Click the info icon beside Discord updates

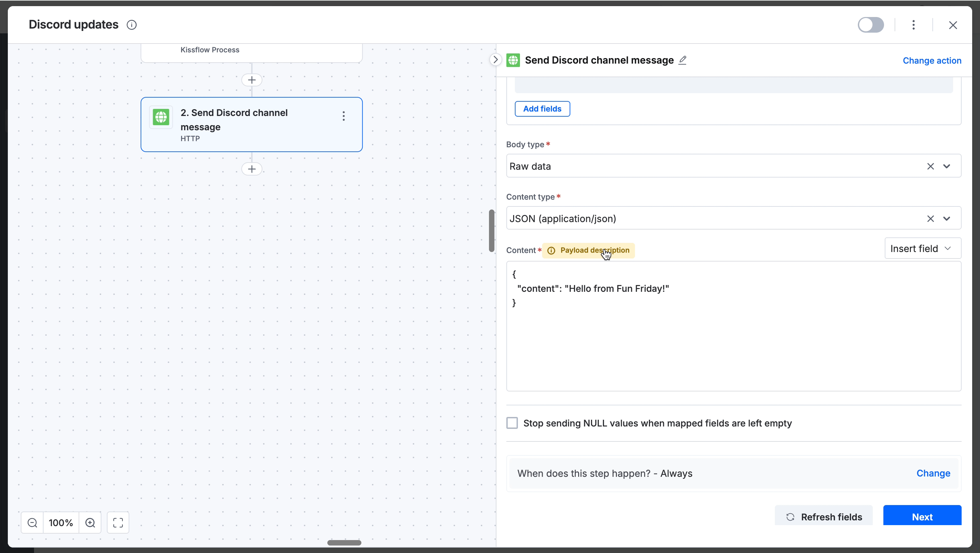click(132, 25)
